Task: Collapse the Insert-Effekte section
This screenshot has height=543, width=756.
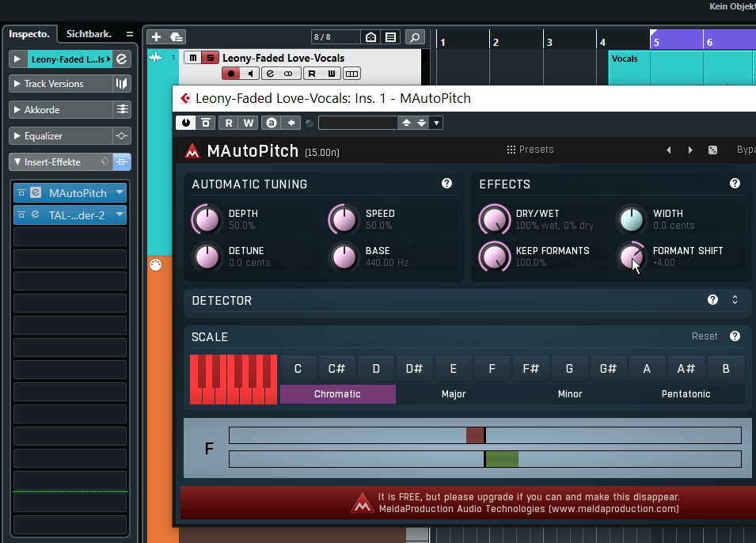Action: (x=17, y=162)
